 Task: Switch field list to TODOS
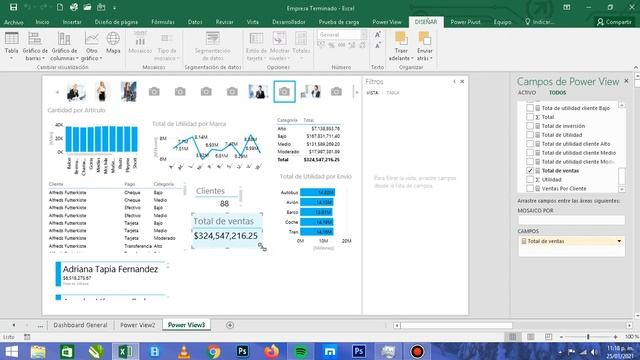(557, 93)
